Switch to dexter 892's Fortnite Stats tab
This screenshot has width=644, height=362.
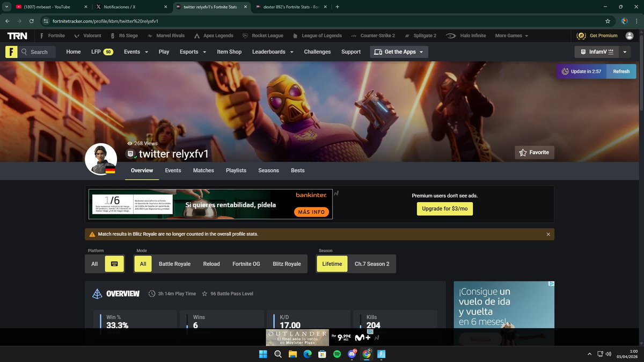pos(290,7)
